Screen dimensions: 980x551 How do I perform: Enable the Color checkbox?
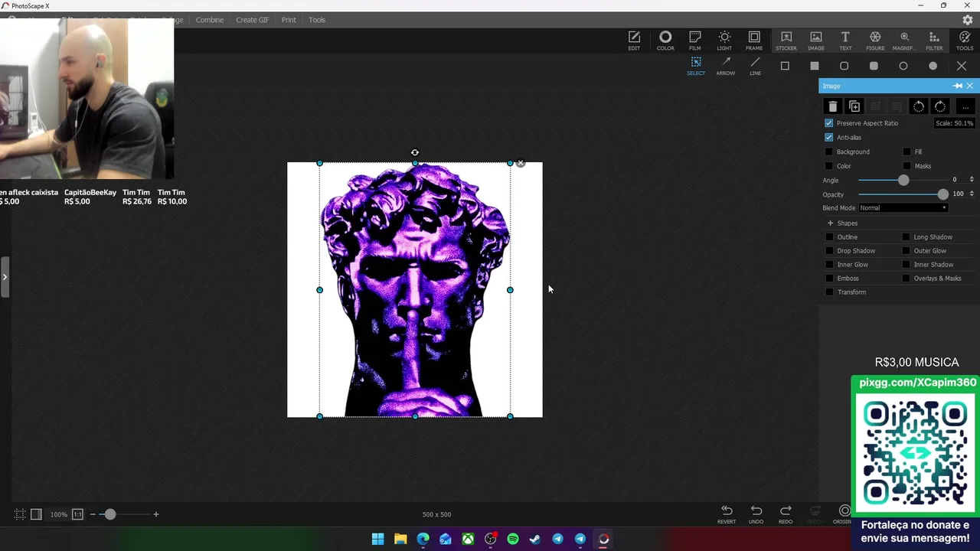tap(828, 166)
